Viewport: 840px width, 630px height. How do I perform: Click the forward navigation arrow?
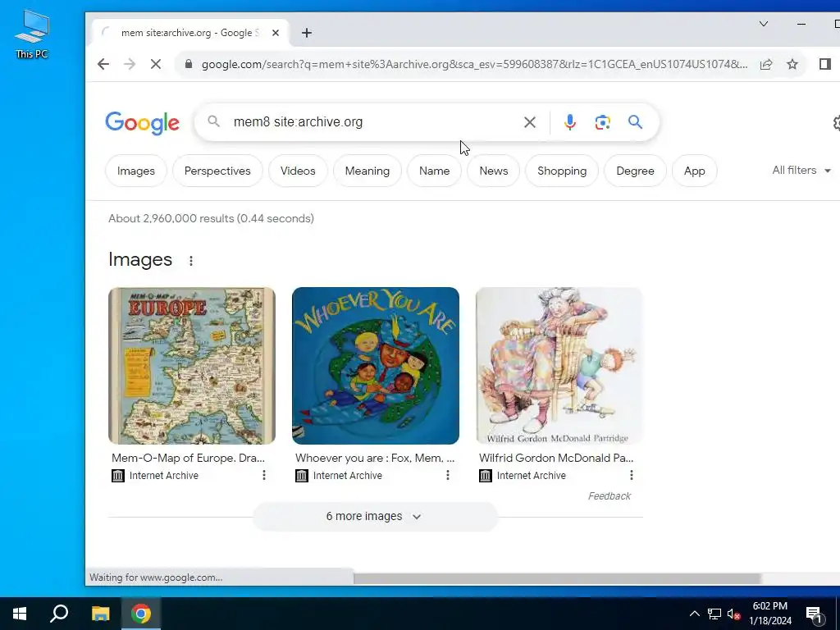pos(129,64)
